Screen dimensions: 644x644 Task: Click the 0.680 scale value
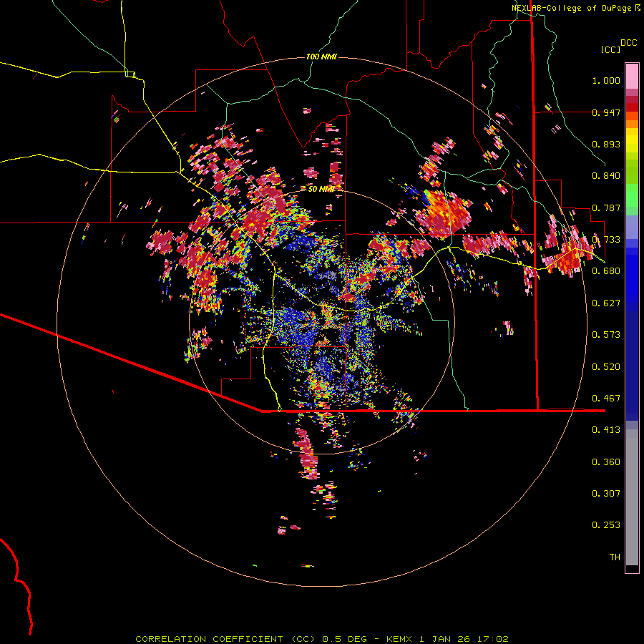606,271
